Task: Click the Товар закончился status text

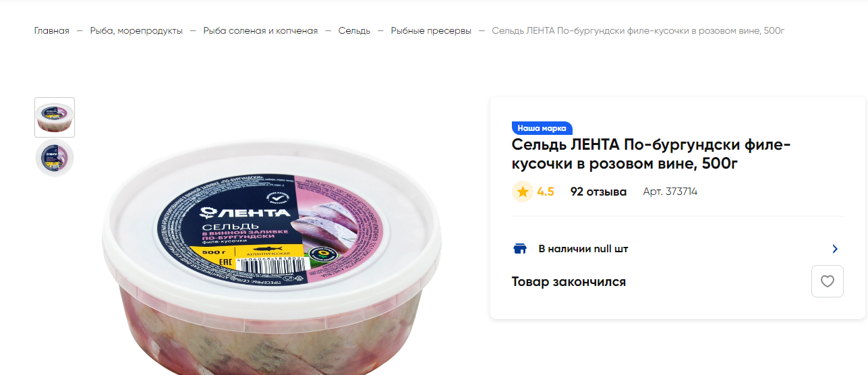Action: [x=569, y=281]
